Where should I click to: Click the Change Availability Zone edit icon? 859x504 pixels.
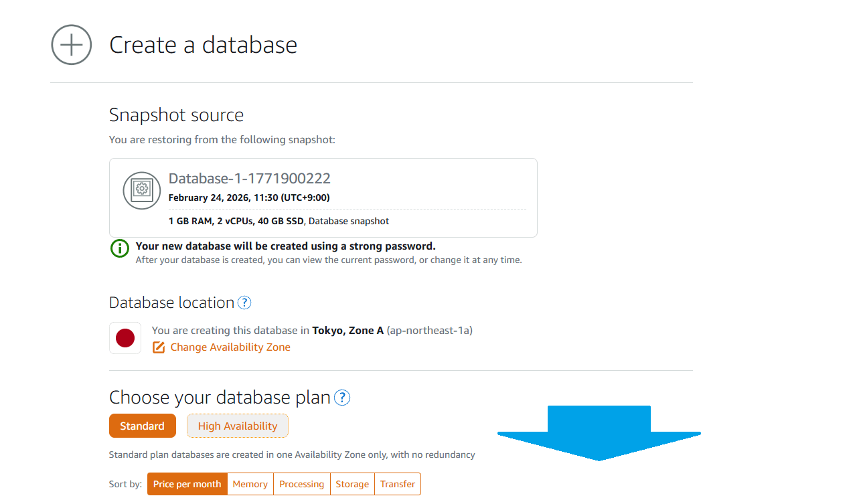pos(159,347)
